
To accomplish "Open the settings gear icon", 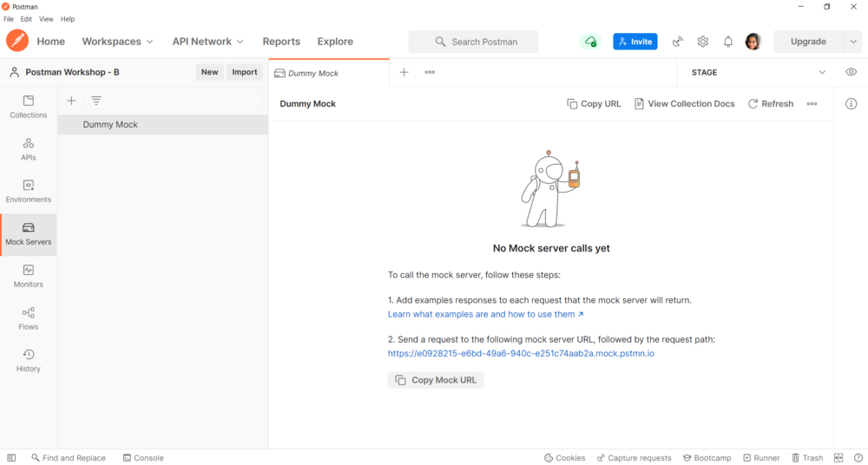I will coord(703,42).
